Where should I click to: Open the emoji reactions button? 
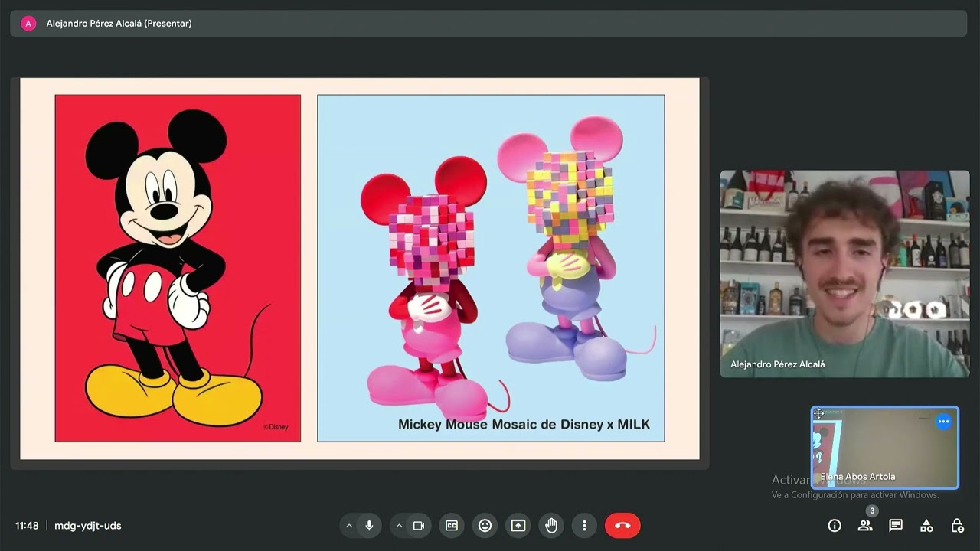[x=485, y=526]
